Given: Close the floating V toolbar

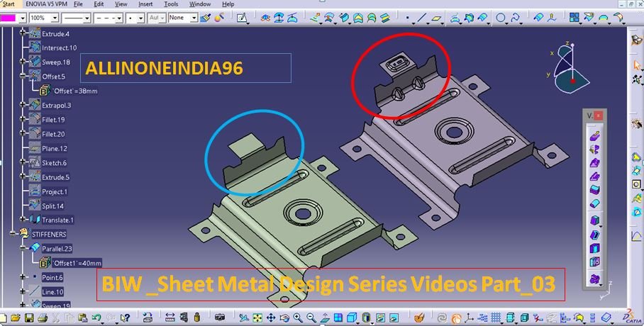Looking at the screenshot, I should 599,116.
